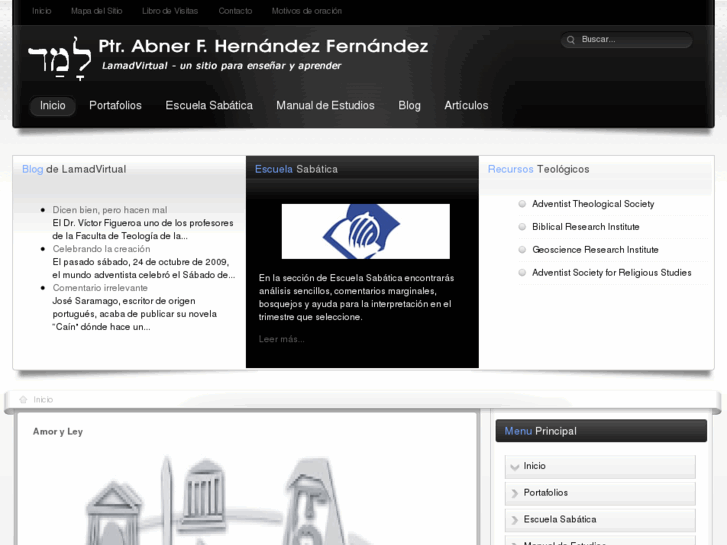Viewport: 727px width, 545px height.
Task: Open Manual de Estudios navigation item
Action: (325, 106)
